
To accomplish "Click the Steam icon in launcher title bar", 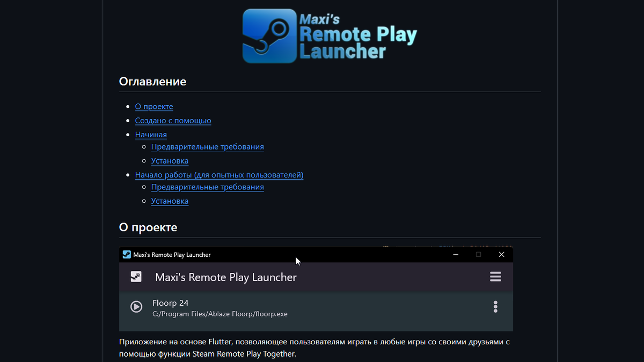I will coord(127,255).
